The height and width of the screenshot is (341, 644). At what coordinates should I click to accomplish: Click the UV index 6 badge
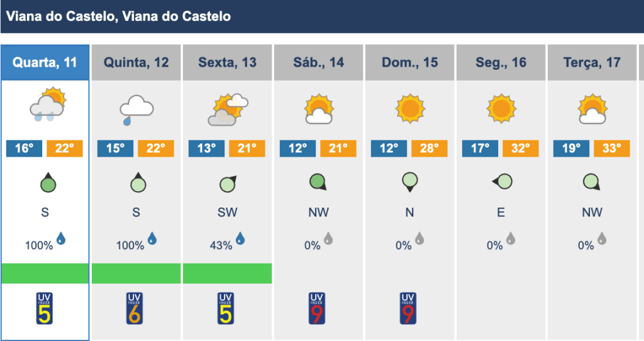(x=135, y=308)
